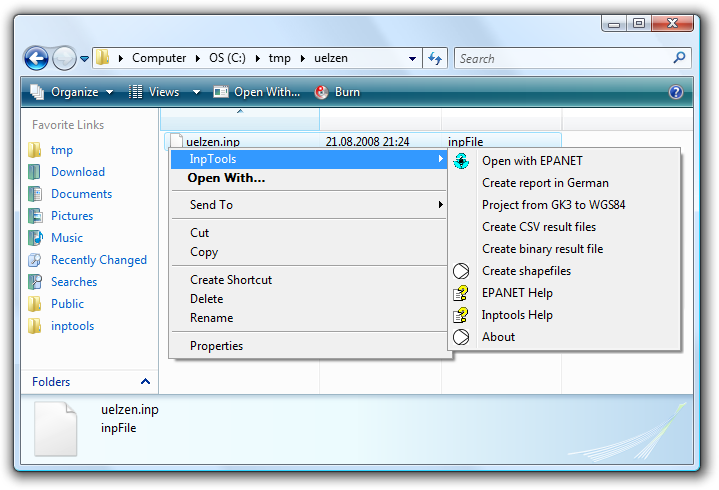Screen dimensions: 719x490
Task: Click the circle icon next to About
Action: tap(461, 337)
